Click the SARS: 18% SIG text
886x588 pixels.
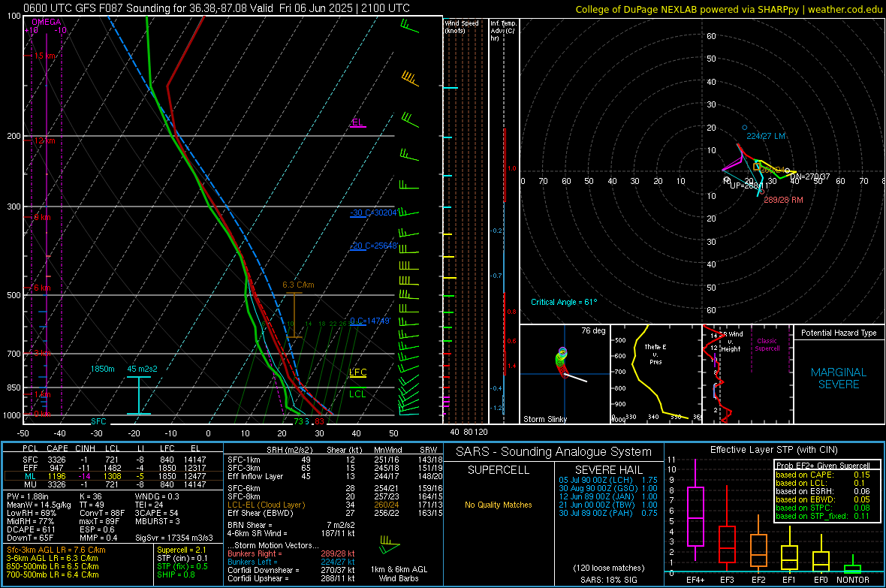[x=608, y=580]
